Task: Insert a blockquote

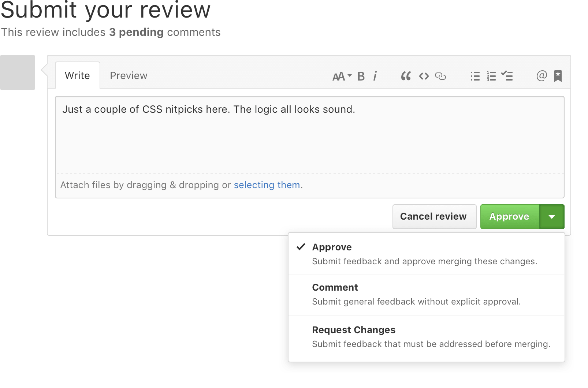Action: click(x=406, y=76)
